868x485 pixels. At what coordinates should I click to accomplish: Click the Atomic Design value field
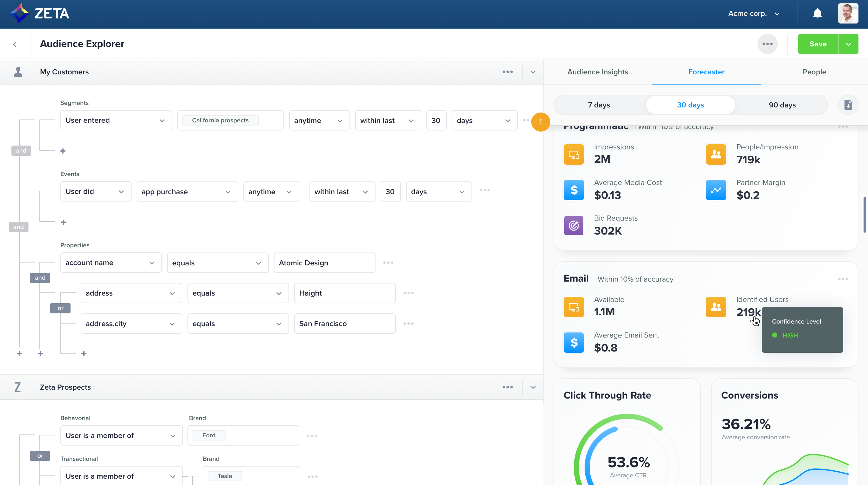tap(324, 263)
